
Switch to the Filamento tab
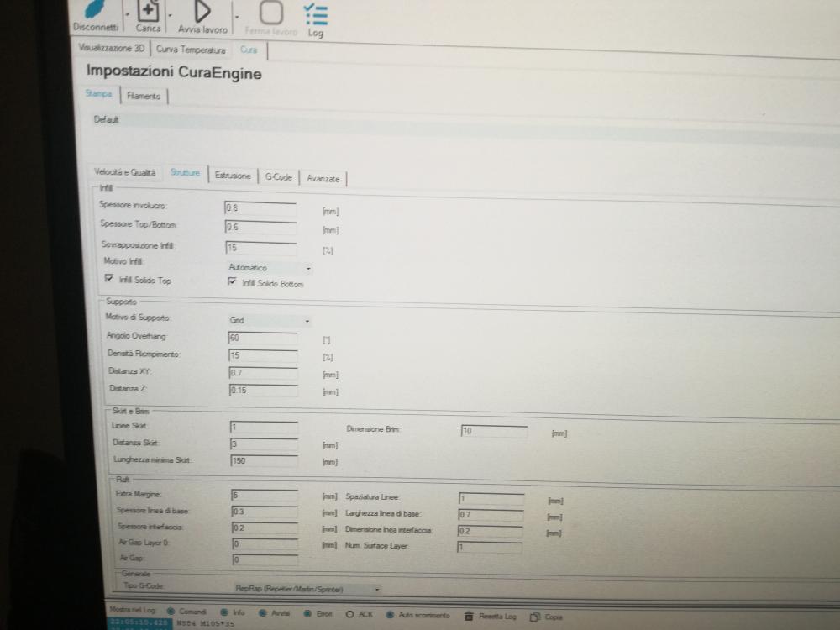pos(144,97)
